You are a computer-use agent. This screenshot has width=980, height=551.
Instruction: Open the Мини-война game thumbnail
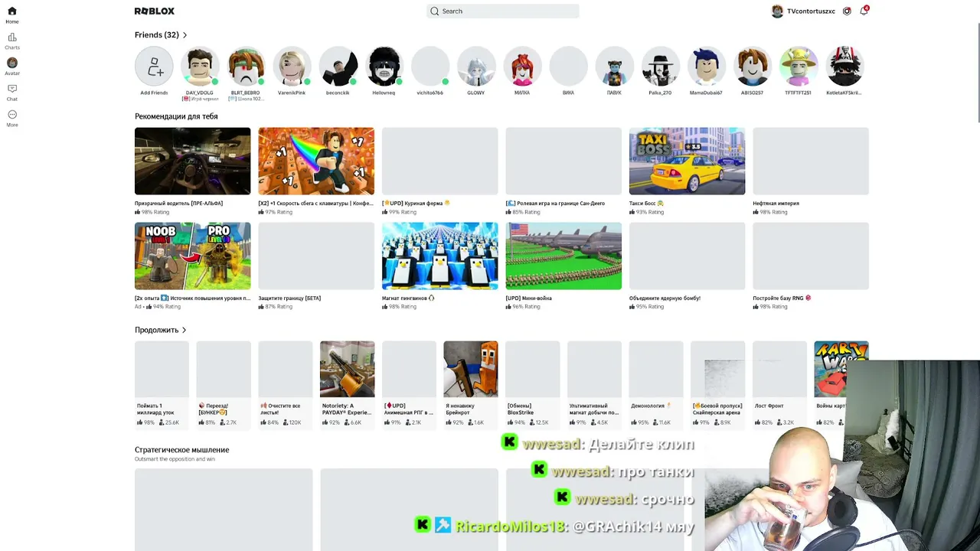tap(563, 256)
